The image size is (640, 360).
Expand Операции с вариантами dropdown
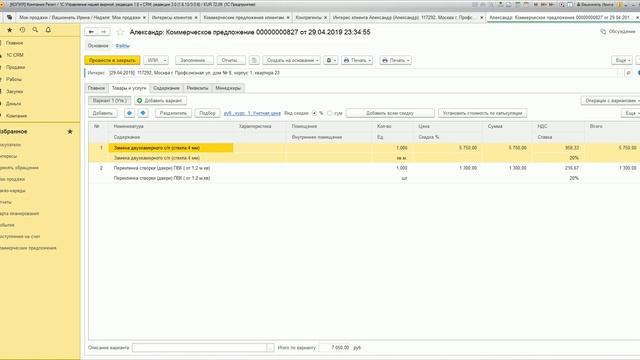click(x=610, y=100)
